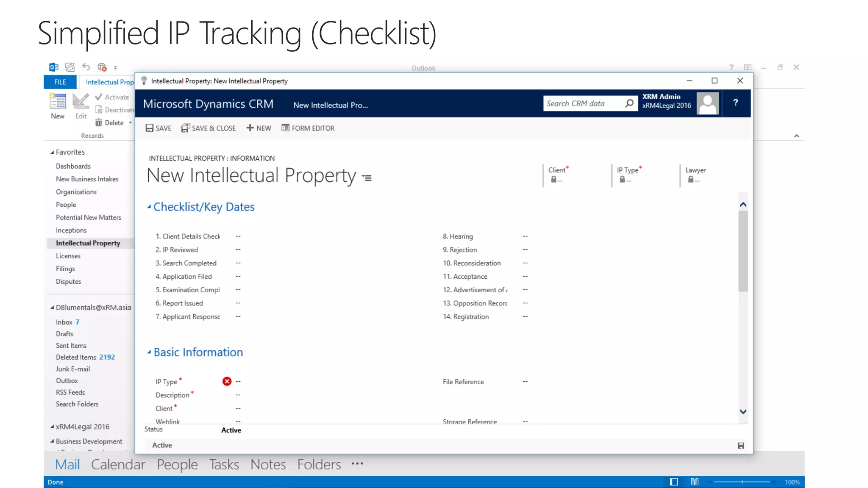Open the record title dropdown menu
Image resolution: width=868 pixels, height=488 pixels.
coord(367,178)
